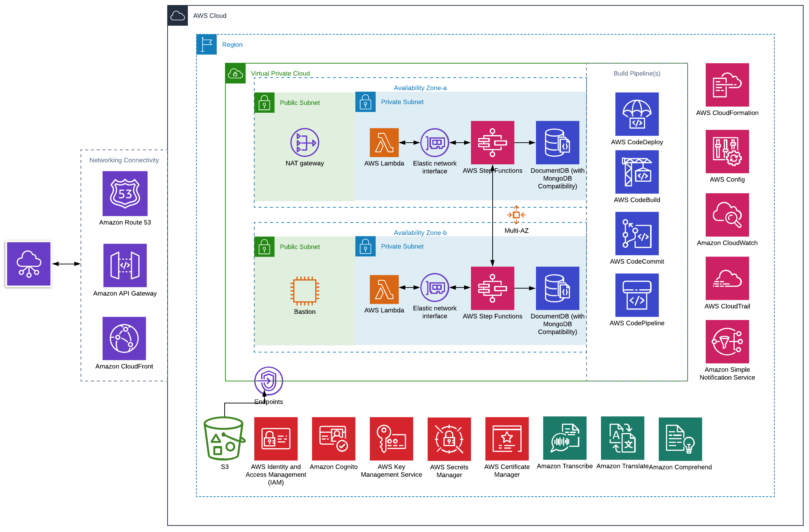Click AWS Step Functions icon in Zone-a
809x532 pixels.
point(493,143)
